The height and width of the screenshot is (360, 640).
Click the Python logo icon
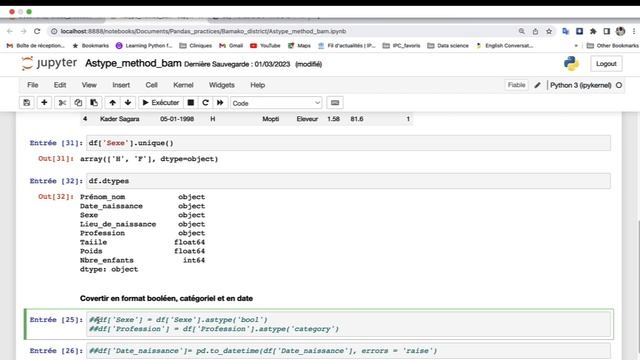point(571,64)
